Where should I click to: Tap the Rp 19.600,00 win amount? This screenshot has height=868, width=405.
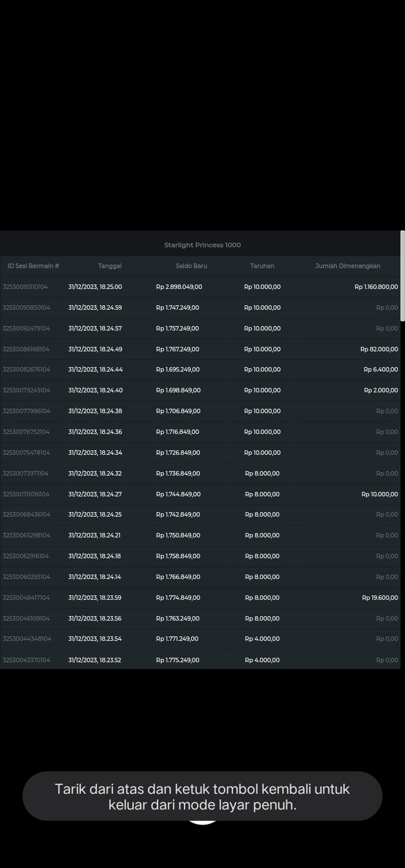[380, 598]
